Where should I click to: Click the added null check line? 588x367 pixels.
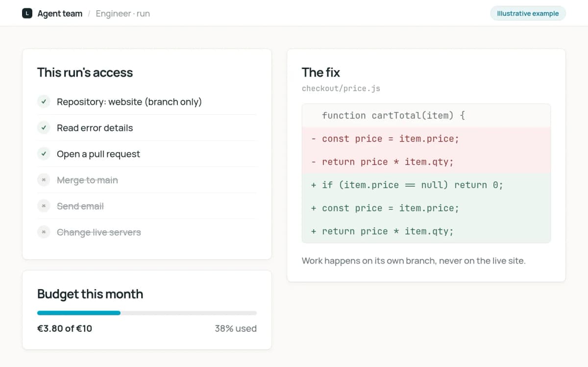(426, 185)
